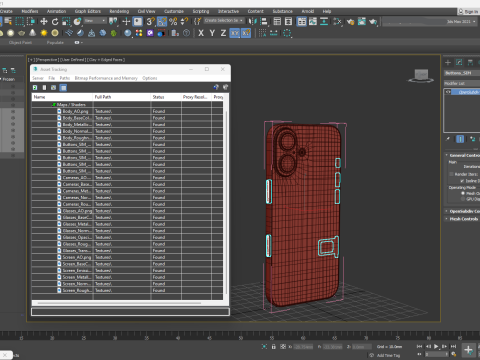Open the Modifier List dropdown
The width and height of the screenshot is (480, 360).
(462, 83)
